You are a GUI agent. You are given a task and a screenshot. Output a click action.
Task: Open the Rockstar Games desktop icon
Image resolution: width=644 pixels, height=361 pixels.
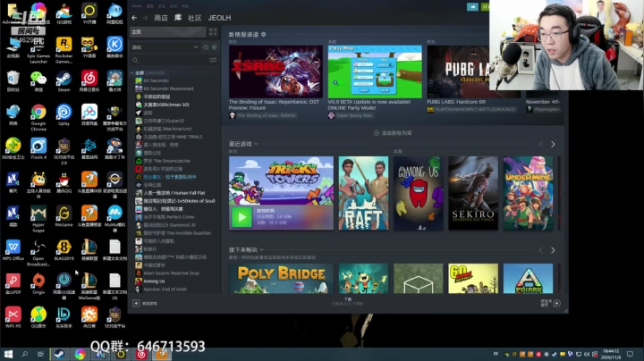point(64,50)
